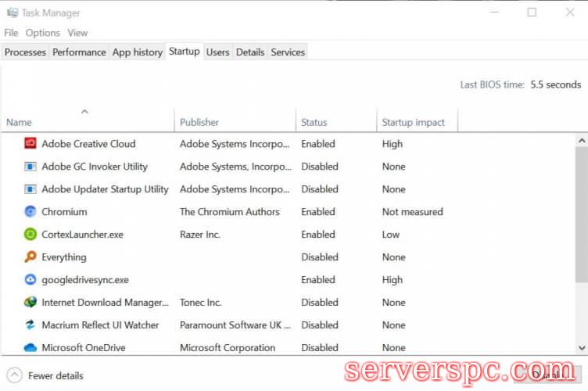588x391 pixels.
Task: Click the Chromium app icon
Action: coord(30,212)
